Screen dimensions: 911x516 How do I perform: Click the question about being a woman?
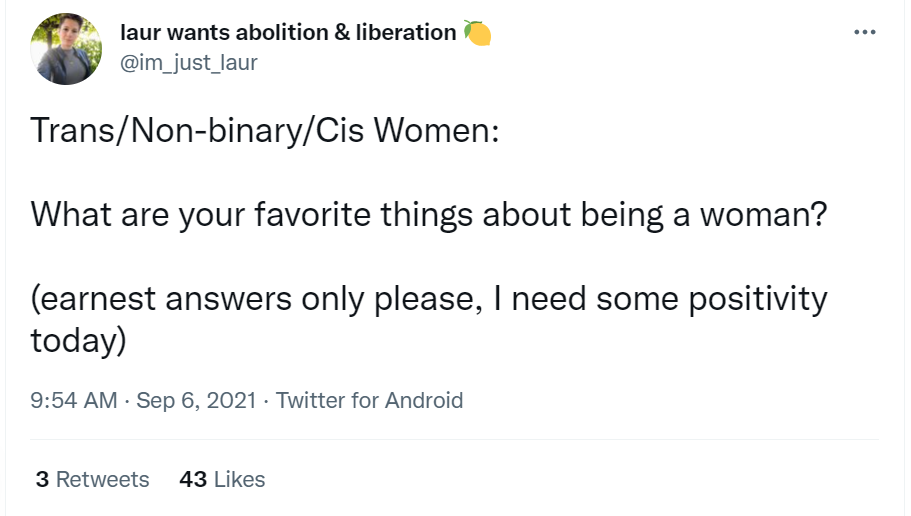430,215
